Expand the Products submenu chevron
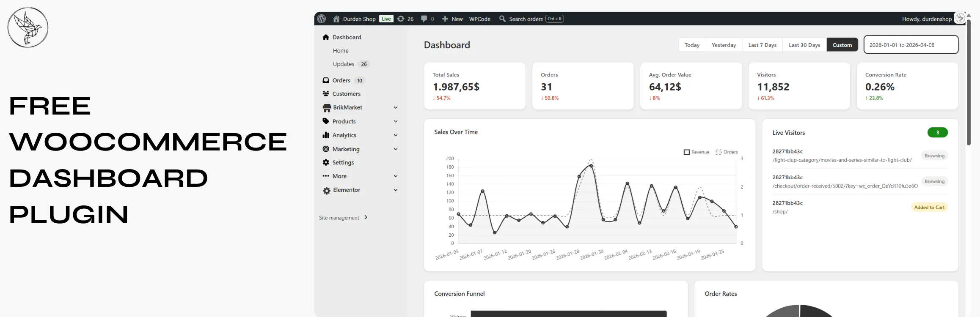980x317 pixels. [x=396, y=121]
